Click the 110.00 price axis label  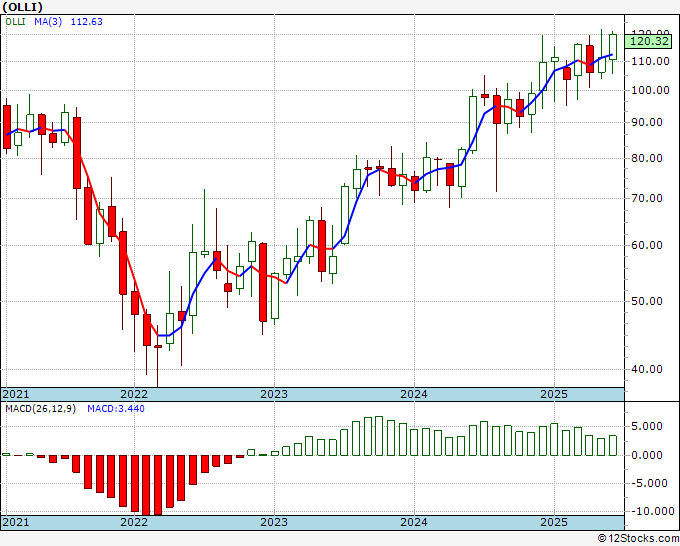tap(650, 61)
